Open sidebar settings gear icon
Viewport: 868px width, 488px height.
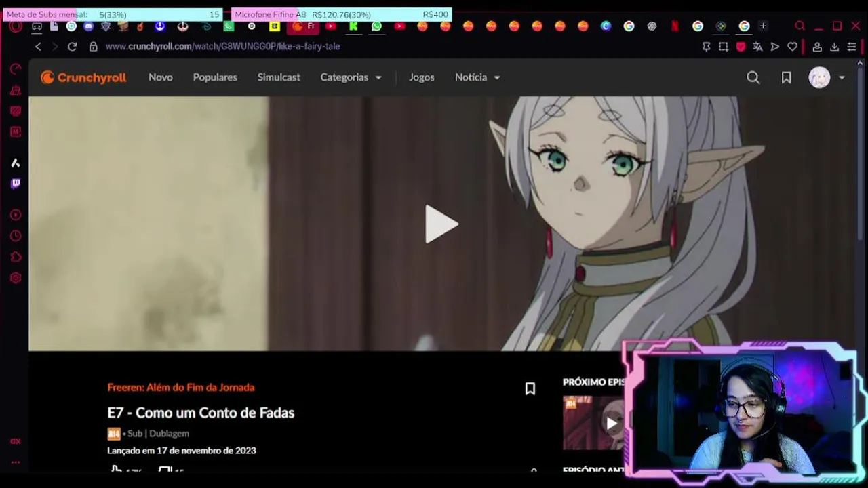(x=16, y=278)
